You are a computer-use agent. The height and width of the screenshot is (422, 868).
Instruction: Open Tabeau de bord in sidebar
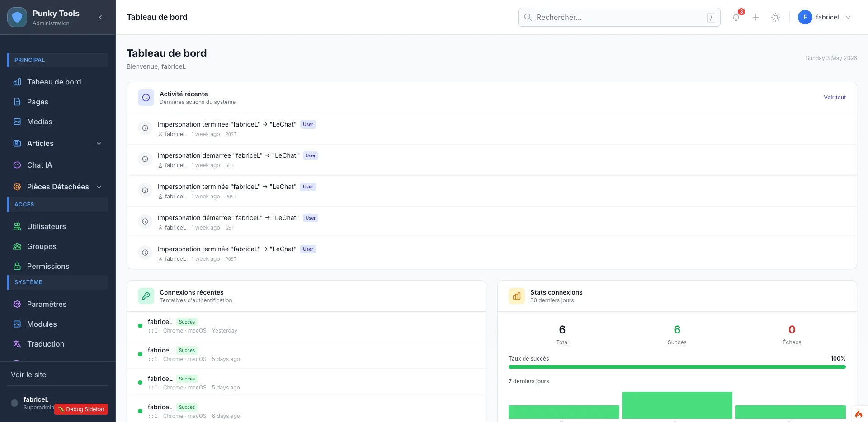click(58, 82)
